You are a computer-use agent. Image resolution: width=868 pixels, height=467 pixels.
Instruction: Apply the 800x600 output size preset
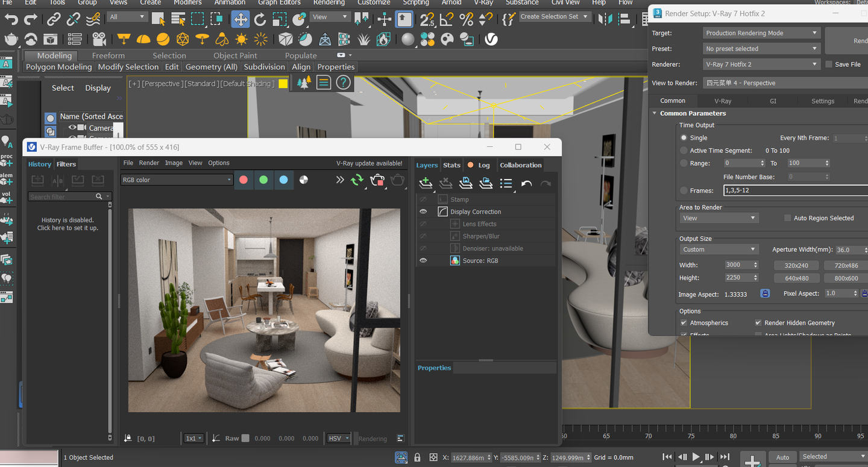846,278
